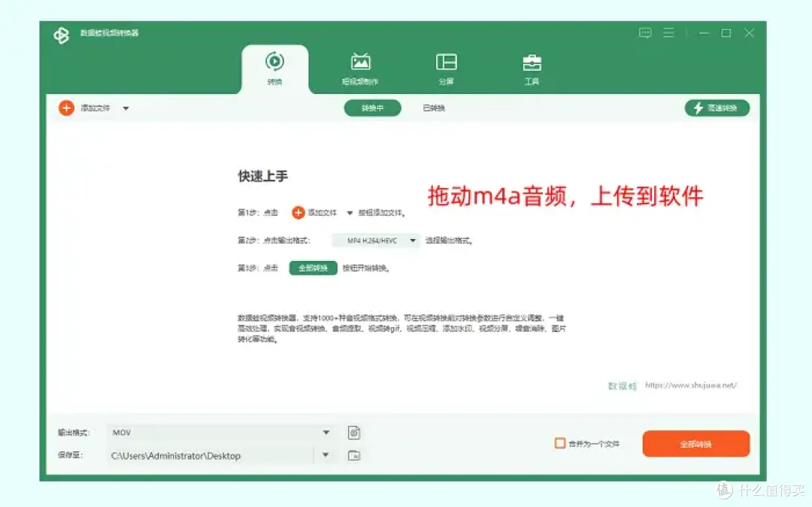
Task: Click the app logo in the title bar
Action: [x=61, y=35]
